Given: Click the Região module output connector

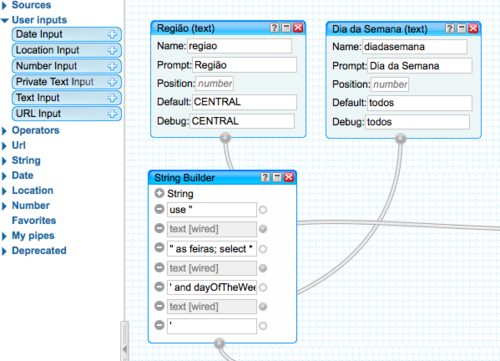Looking at the screenshot, I should pos(225,137).
